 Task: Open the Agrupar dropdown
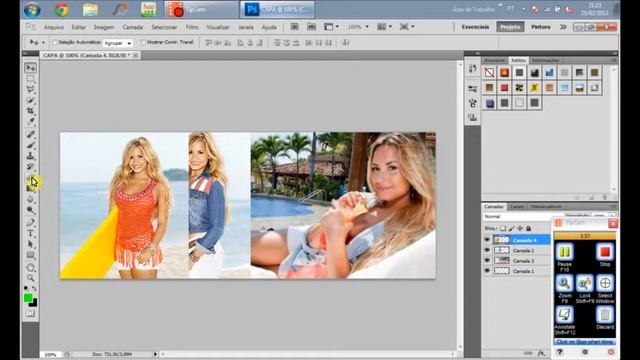[x=118, y=43]
